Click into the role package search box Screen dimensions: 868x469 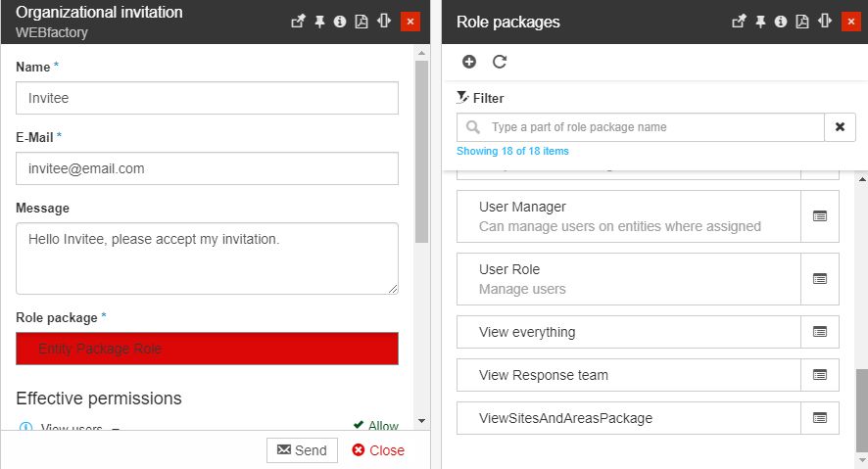point(651,127)
